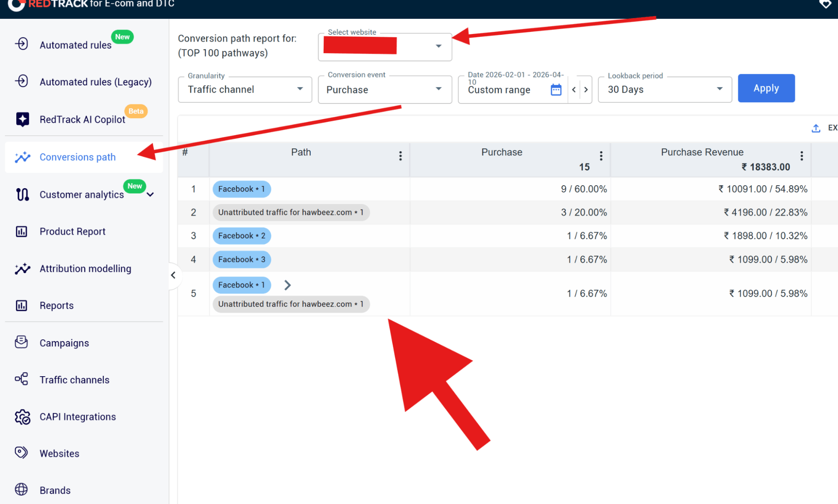Click the Path column header
Screen dimensions: 838x504
pyautogui.click(x=301, y=152)
